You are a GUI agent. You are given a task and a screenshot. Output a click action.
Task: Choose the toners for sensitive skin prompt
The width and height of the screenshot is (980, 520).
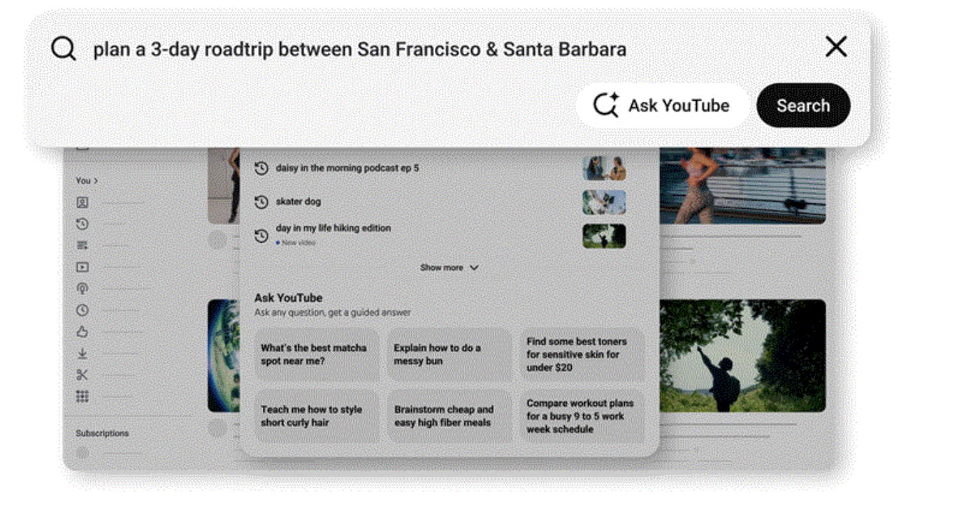pos(582,354)
